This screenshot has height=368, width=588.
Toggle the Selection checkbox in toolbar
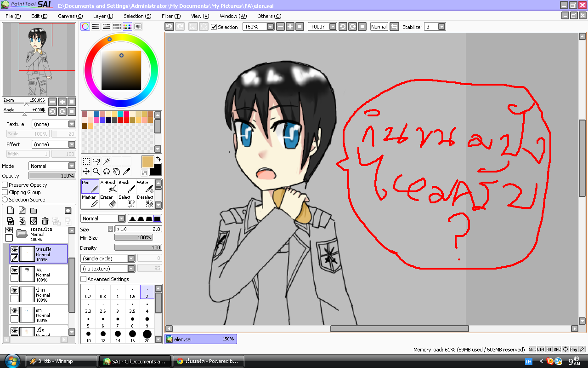click(x=214, y=27)
